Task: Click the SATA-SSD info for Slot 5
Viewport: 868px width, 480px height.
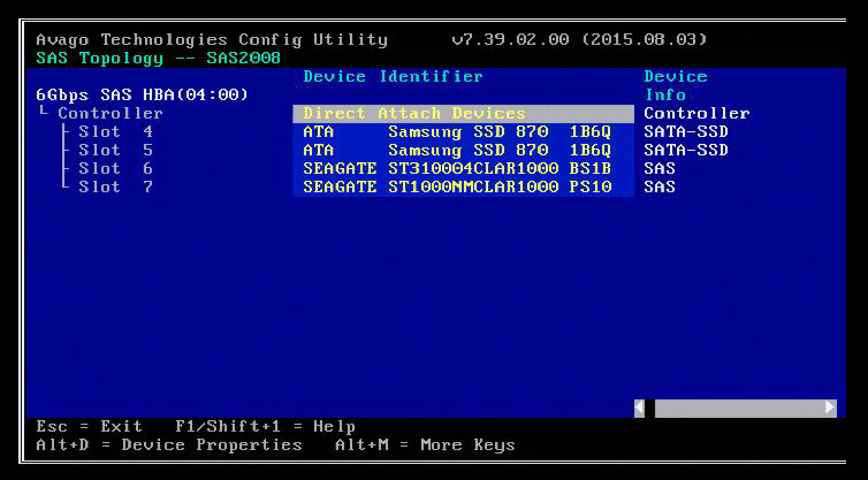Action: pos(686,150)
